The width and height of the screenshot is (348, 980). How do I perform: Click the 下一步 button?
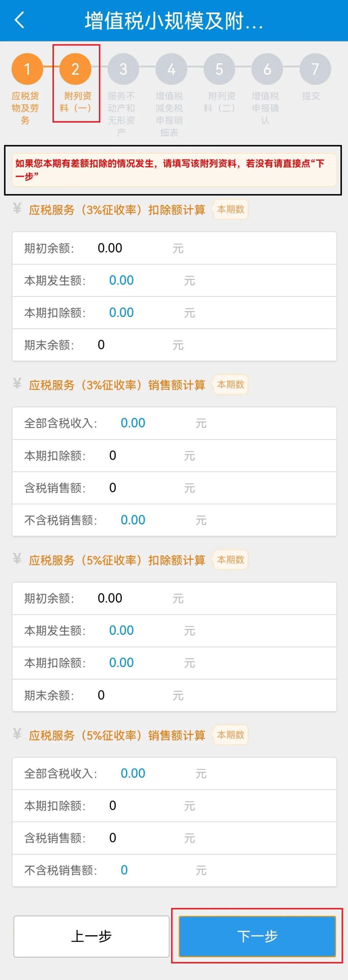[x=257, y=936]
